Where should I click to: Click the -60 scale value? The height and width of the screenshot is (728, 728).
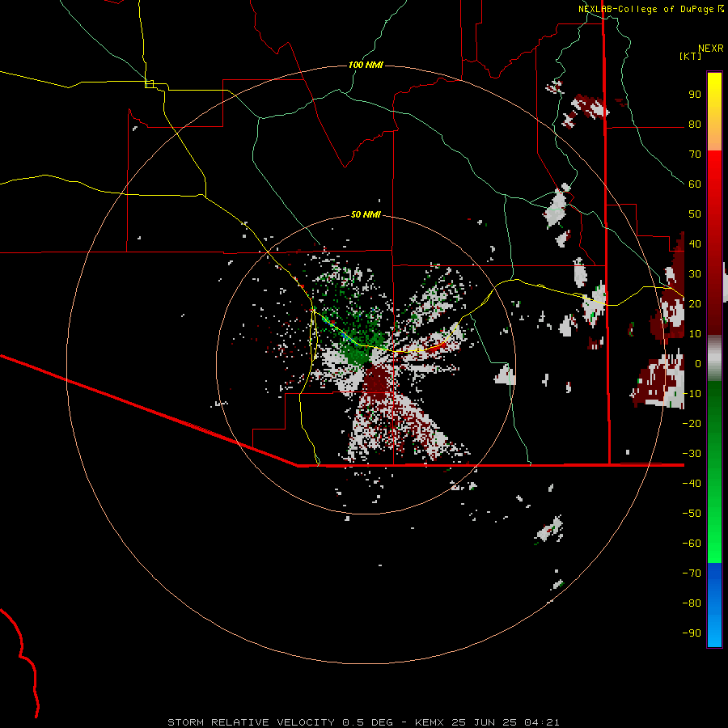click(x=692, y=544)
